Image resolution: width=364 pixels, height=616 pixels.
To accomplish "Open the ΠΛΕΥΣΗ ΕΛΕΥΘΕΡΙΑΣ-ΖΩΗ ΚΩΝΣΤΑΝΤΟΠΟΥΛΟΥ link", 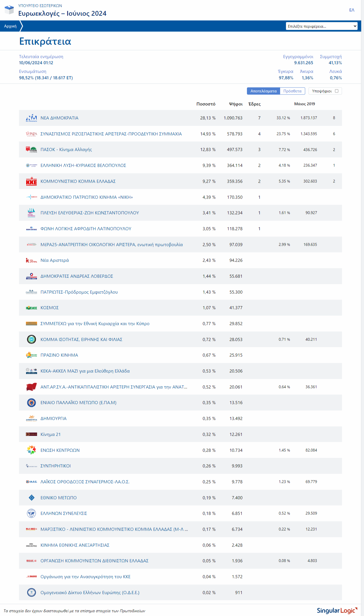I will (90, 213).
